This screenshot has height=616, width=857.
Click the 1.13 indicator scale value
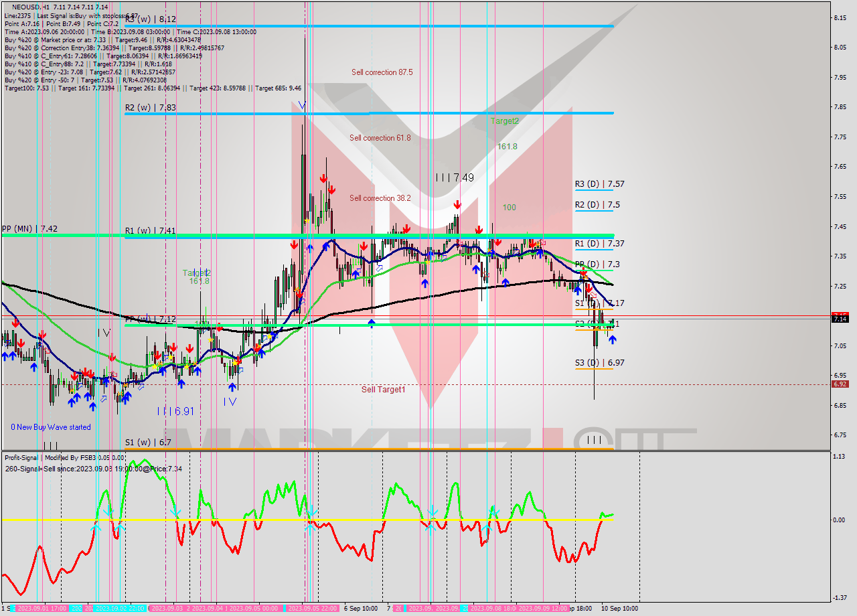[840, 457]
